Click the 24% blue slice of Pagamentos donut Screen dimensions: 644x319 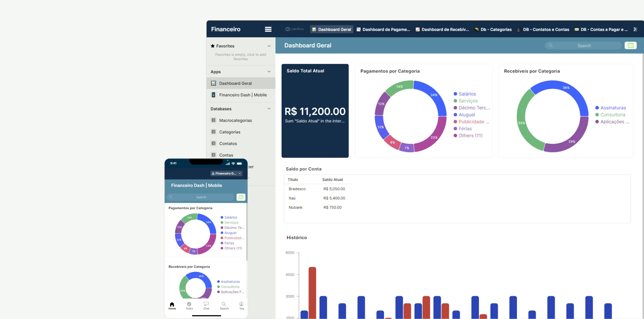[434, 95]
